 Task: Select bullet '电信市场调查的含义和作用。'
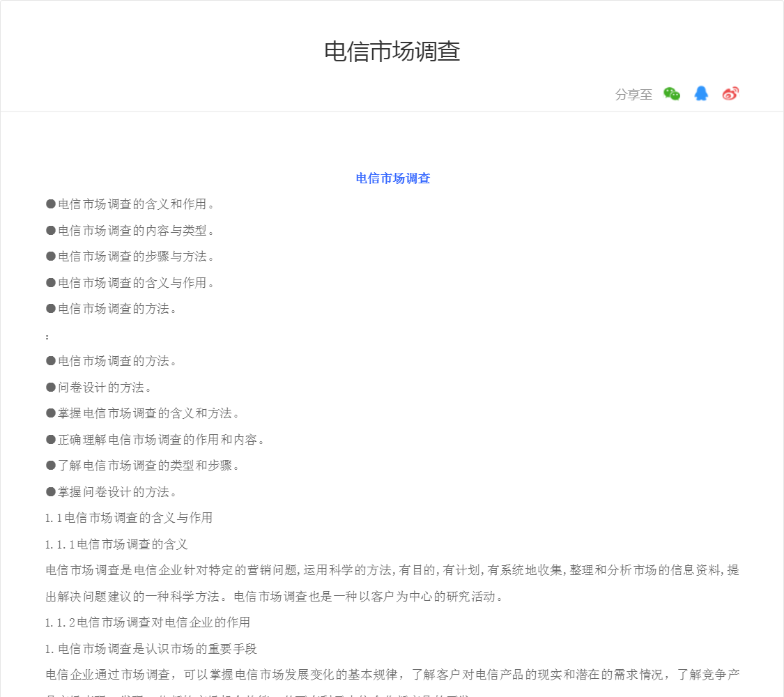coord(130,204)
